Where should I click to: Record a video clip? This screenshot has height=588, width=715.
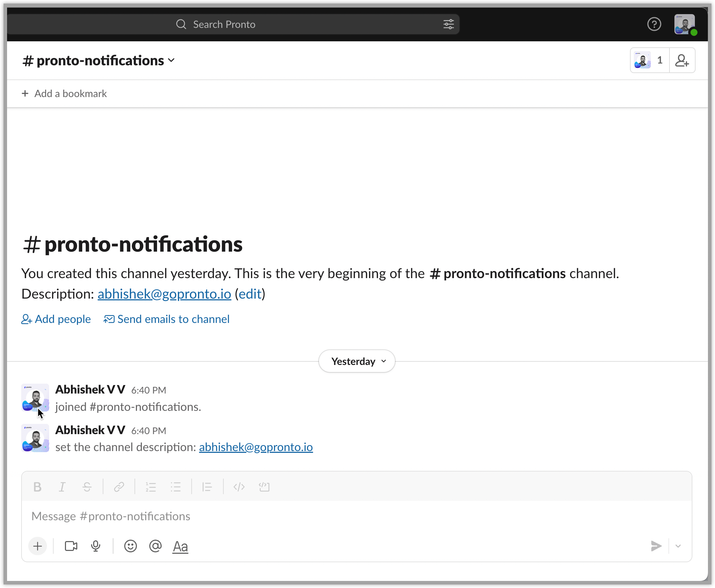point(71,546)
